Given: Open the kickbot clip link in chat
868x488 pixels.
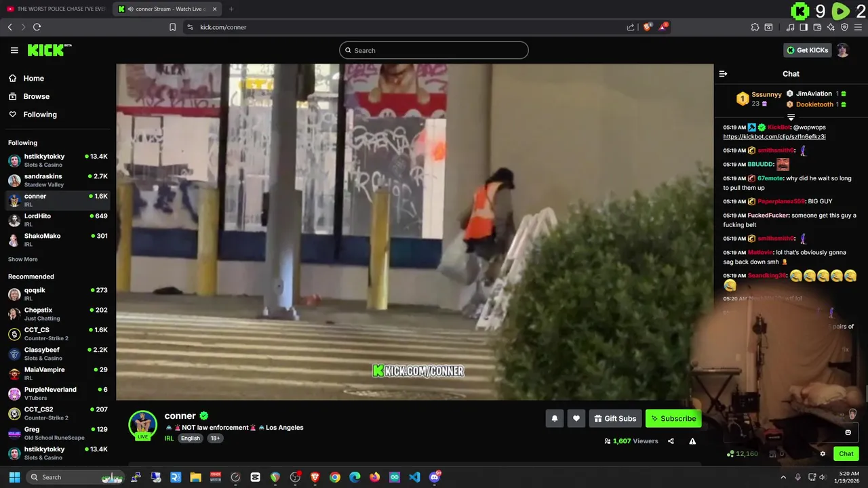Looking at the screenshot, I should click(774, 137).
